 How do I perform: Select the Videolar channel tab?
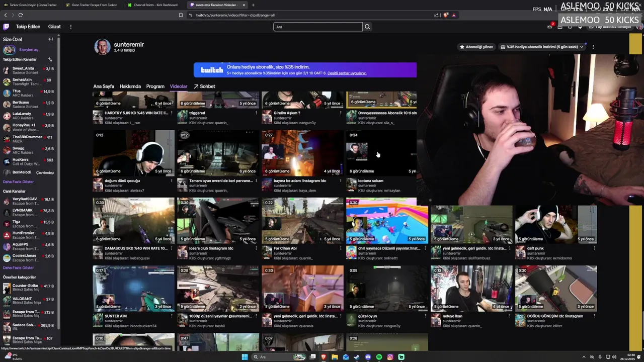point(179,86)
